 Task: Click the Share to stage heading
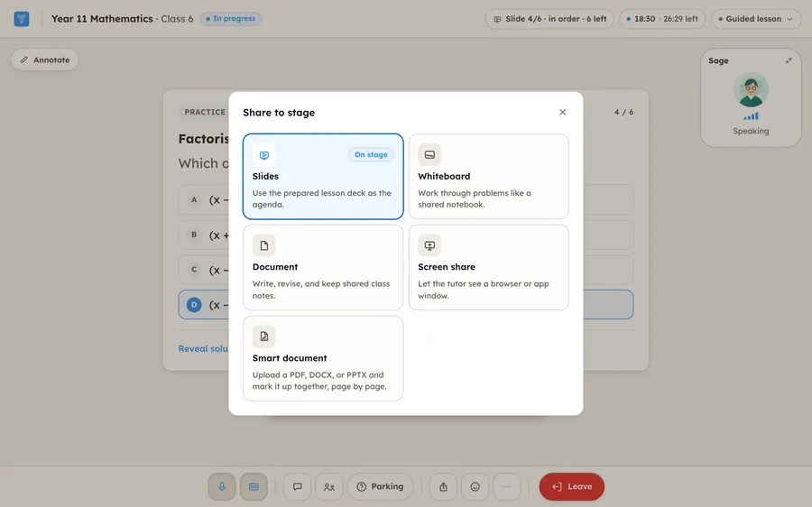(x=279, y=113)
